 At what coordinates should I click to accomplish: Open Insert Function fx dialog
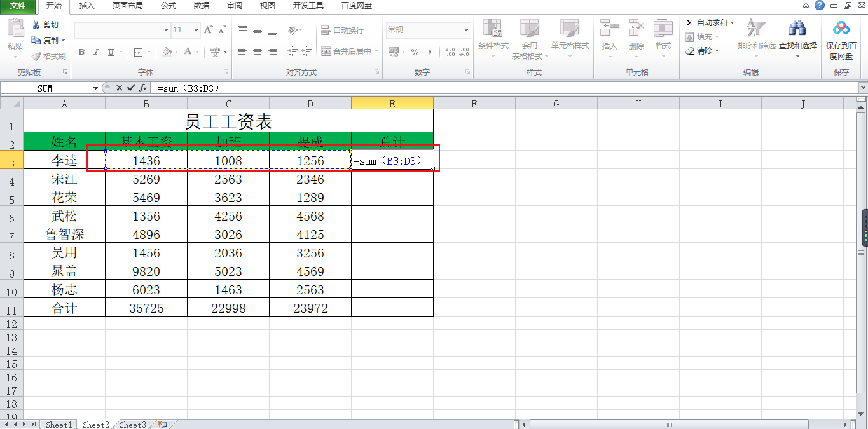(x=143, y=88)
